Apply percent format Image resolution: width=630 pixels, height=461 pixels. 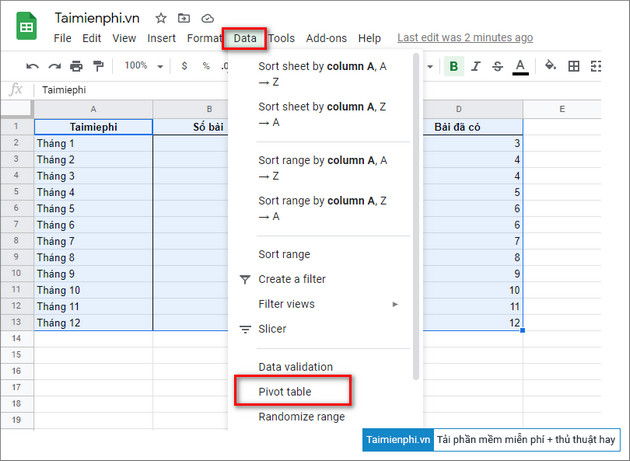tap(206, 66)
